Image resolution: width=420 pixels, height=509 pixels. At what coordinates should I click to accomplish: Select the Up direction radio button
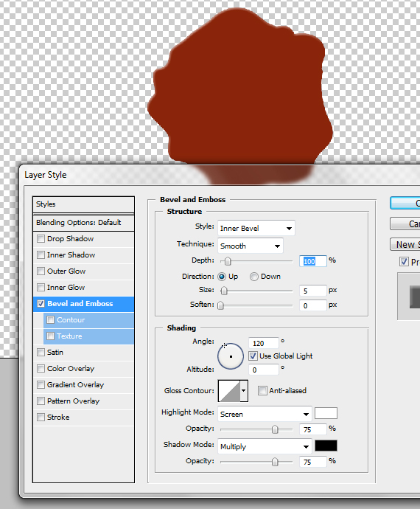(x=222, y=277)
